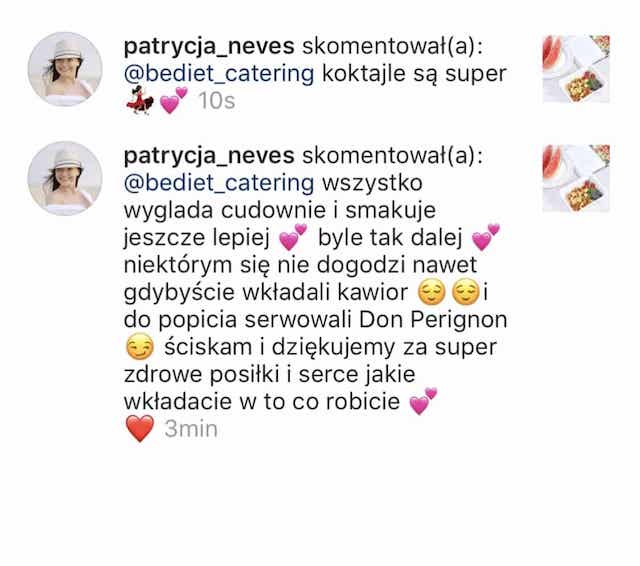Tap pink hearts after 'co robicie'
Viewport: 640px width, 566px height.
point(423,402)
